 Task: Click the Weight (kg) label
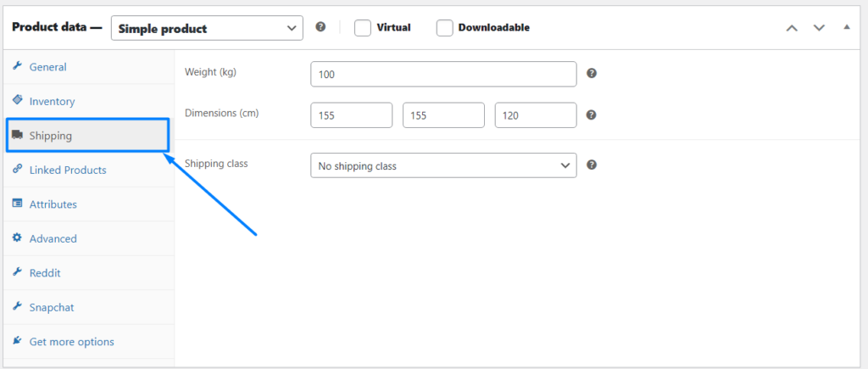tap(210, 72)
